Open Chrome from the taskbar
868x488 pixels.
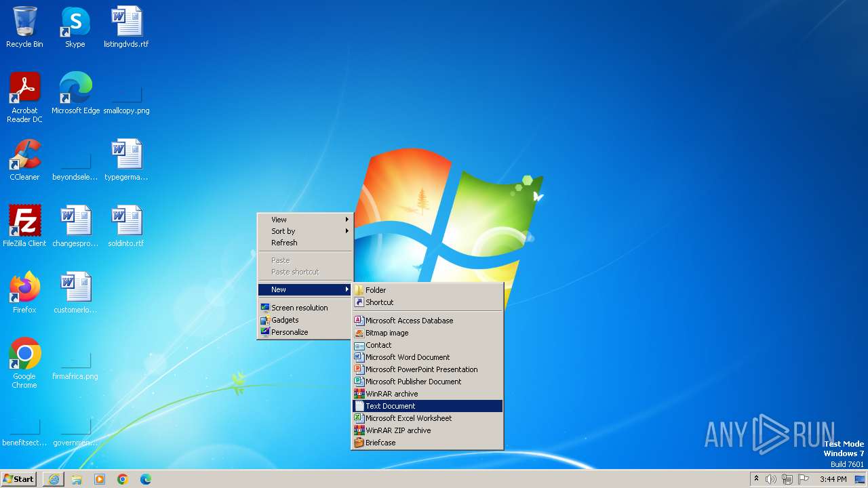123,479
